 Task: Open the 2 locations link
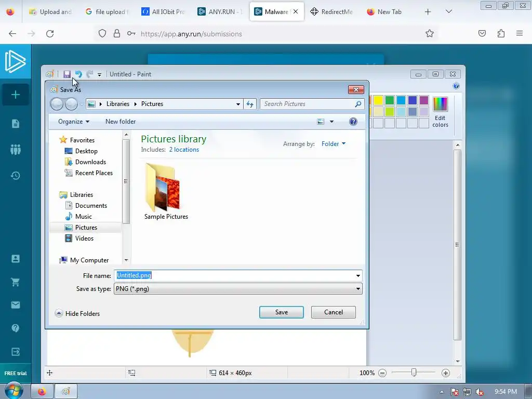[x=184, y=150]
